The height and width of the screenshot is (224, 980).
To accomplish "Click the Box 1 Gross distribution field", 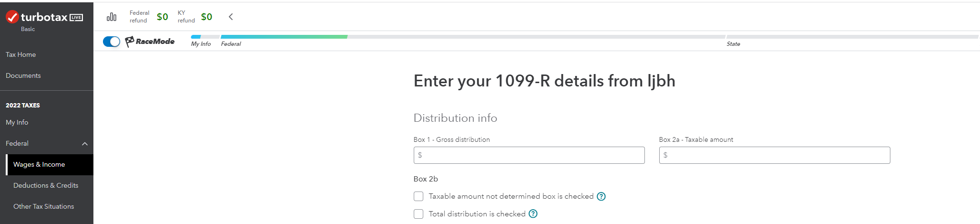I will [529, 155].
